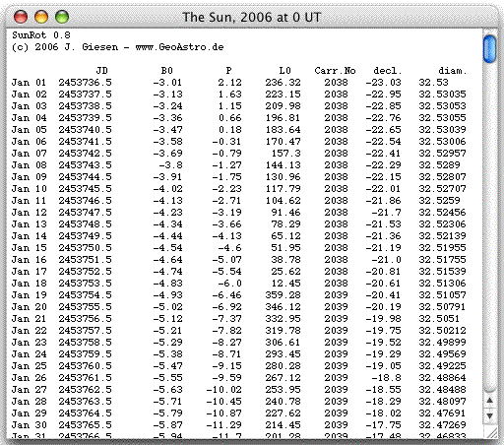Click the yellow minimize window button
The height and width of the screenshot is (445, 504).
point(41,17)
